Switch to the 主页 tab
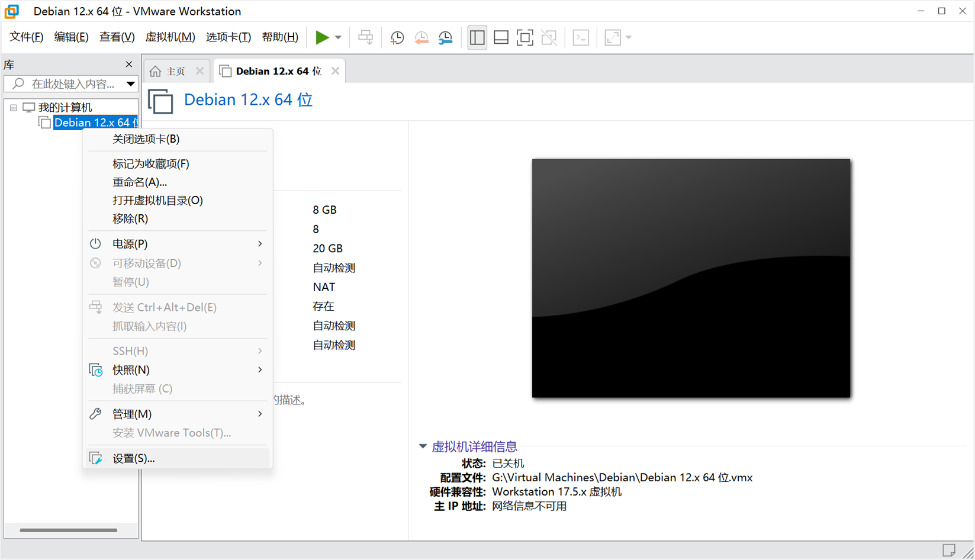 click(x=176, y=70)
